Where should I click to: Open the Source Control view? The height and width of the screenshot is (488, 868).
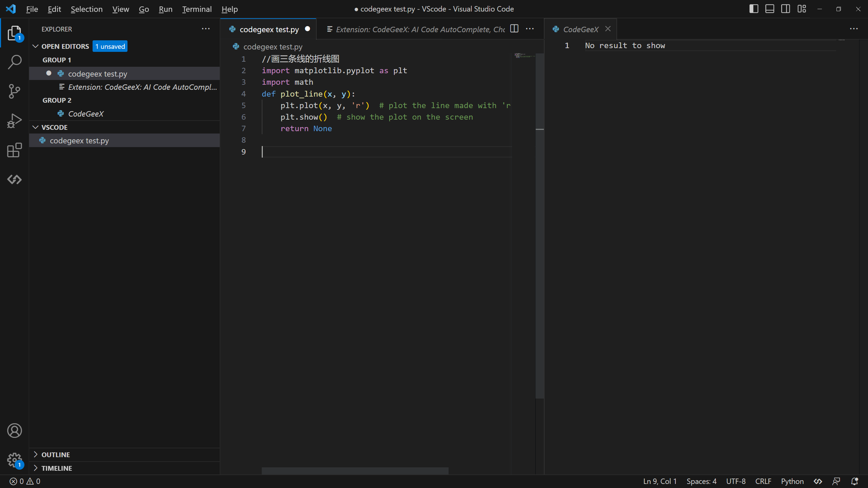15,91
